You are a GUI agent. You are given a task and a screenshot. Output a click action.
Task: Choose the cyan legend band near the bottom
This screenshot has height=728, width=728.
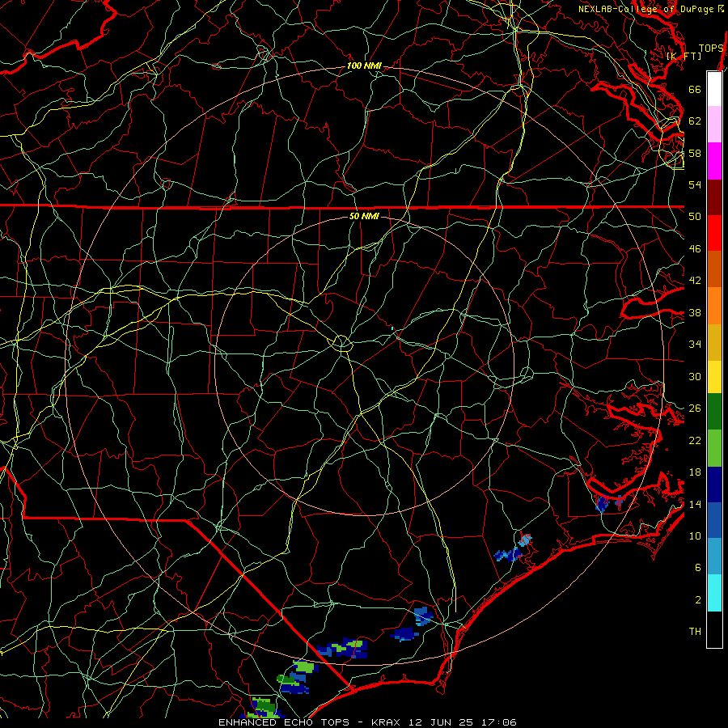point(714,593)
